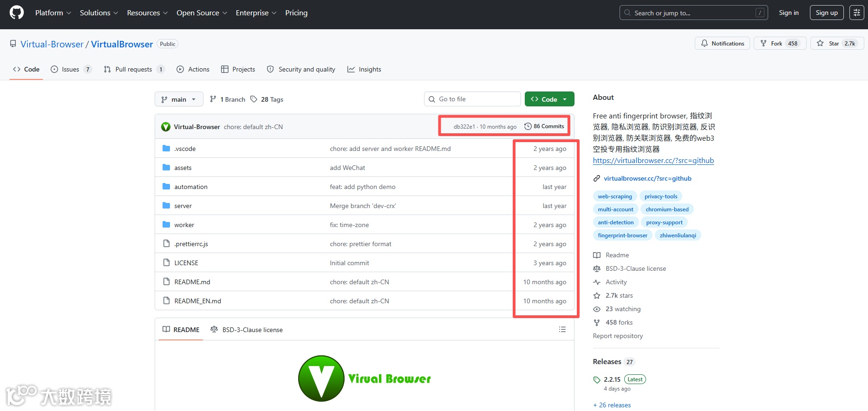This screenshot has height=411, width=868.
Task: Open the Virtual-Browser owner link
Action: (52, 44)
